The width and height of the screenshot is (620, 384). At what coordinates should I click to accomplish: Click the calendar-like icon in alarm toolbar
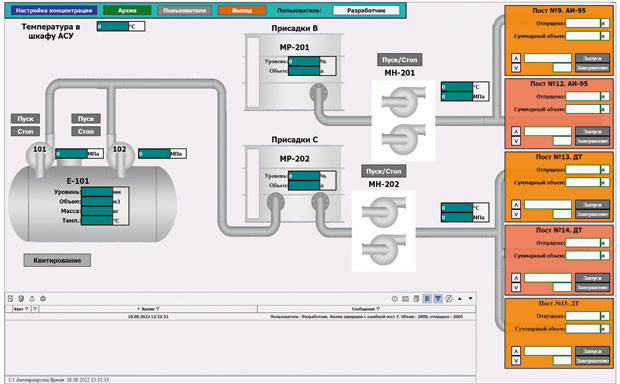405,299
